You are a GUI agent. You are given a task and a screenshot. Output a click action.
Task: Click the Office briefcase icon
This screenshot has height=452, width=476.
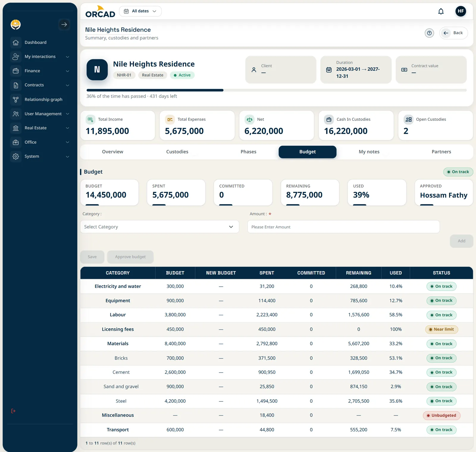[16, 142]
